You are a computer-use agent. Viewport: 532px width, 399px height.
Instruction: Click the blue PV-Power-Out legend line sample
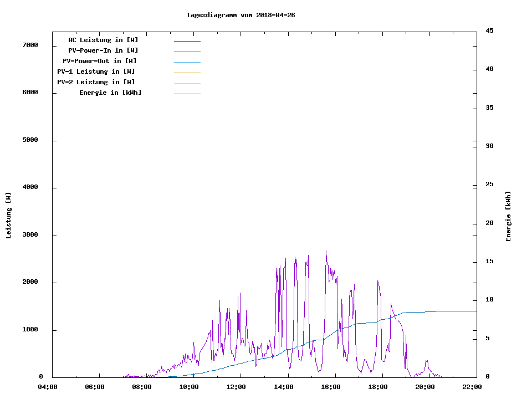187,62
